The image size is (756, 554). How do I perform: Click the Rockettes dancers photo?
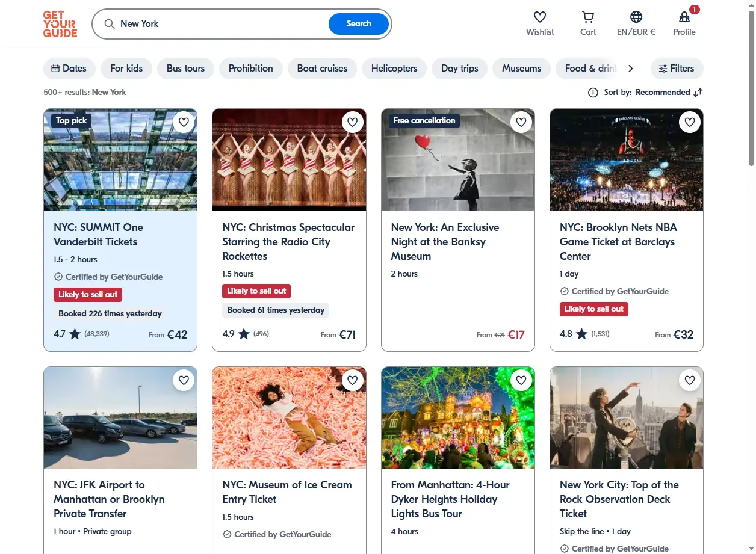point(289,160)
